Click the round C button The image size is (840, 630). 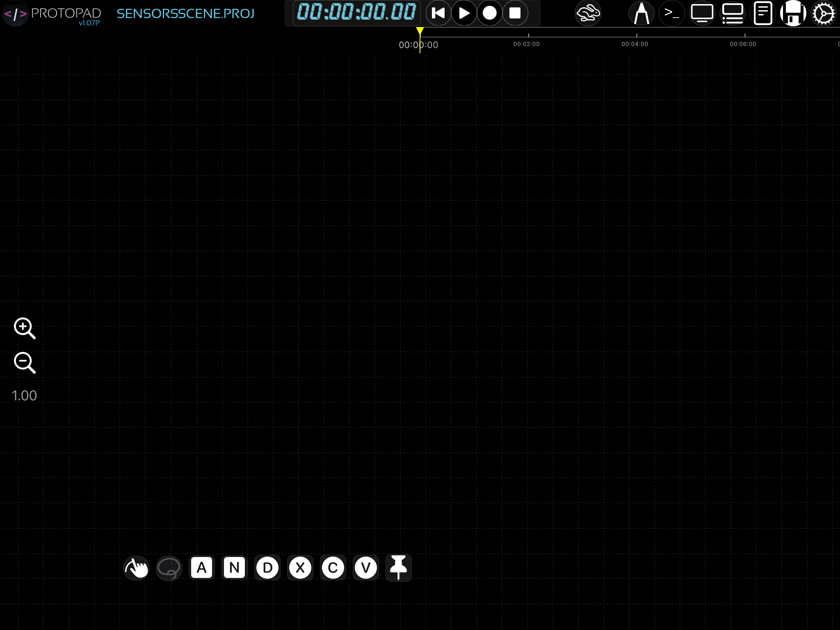[333, 568]
